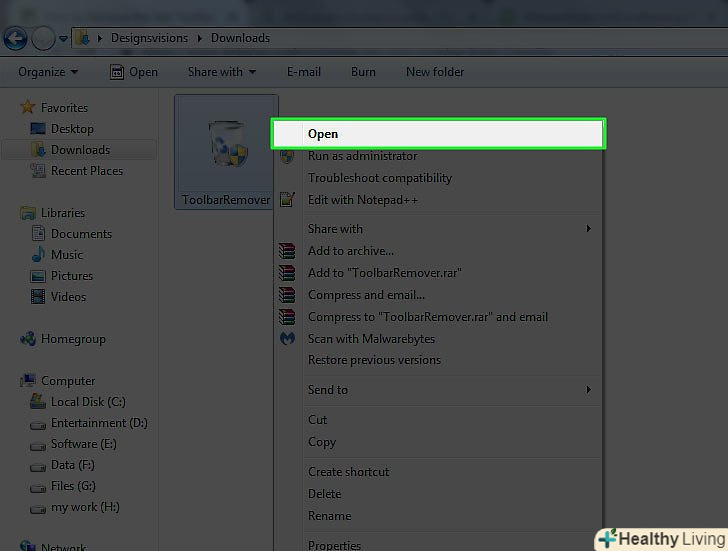Choose Delete in the context menu
The image size is (728, 551).
pos(438,494)
